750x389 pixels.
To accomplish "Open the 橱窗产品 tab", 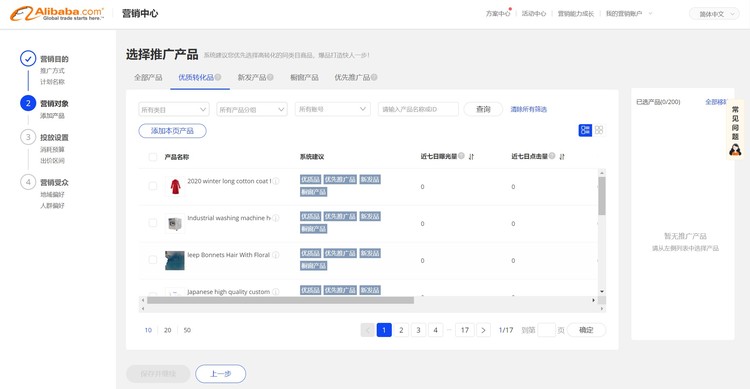I will point(304,78).
